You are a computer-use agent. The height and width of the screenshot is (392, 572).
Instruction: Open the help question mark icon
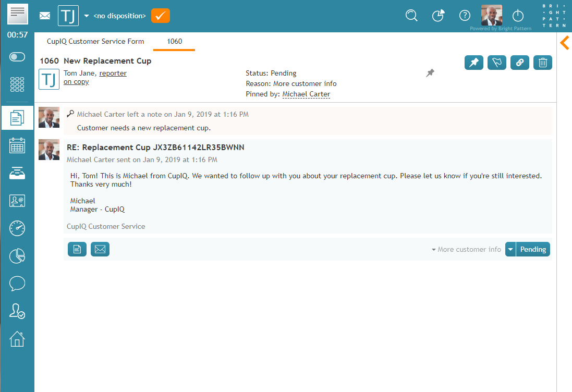click(465, 15)
